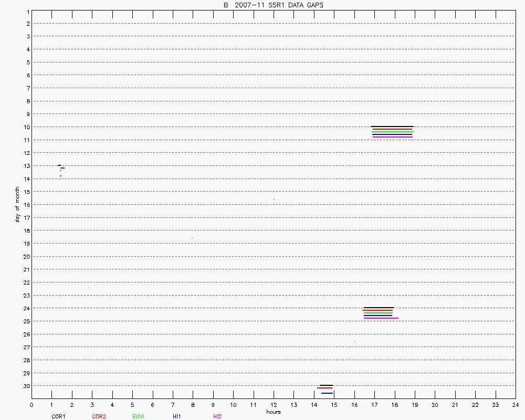Click the COR1 legend label
Viewport: 525px width, 420px height.
58,416
